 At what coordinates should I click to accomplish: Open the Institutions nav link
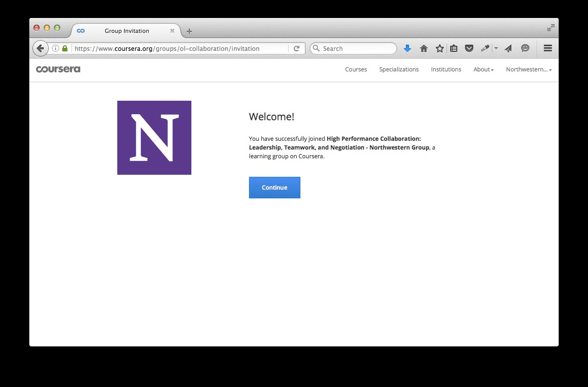click(446, 69)
